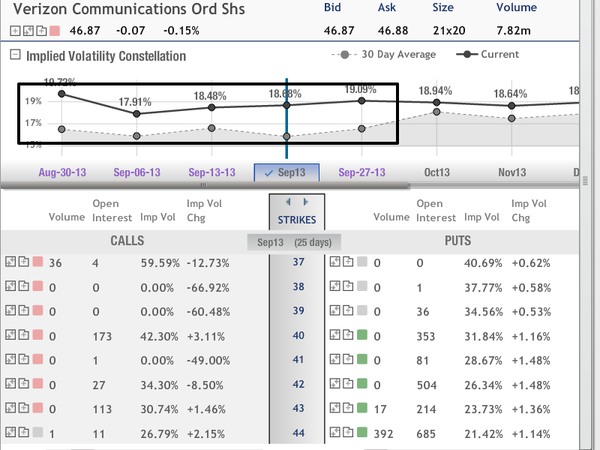Click the call Imp Vol value '59.59%'
The width and height of the screenshot is (600, 450).
(x=160, y=263)
